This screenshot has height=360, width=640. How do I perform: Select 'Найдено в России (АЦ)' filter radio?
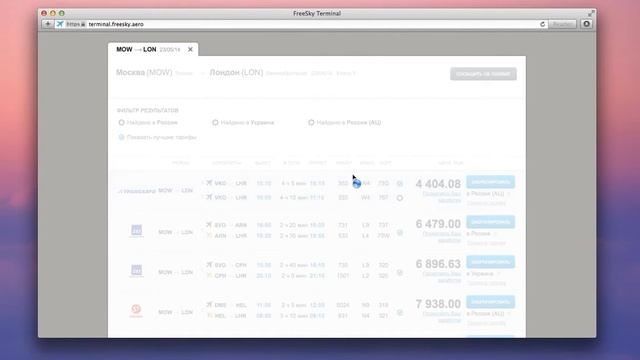tap(311, 122)
